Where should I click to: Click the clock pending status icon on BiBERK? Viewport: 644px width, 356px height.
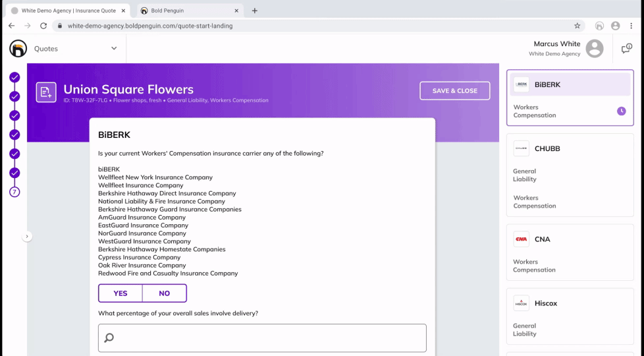point(622,111)
